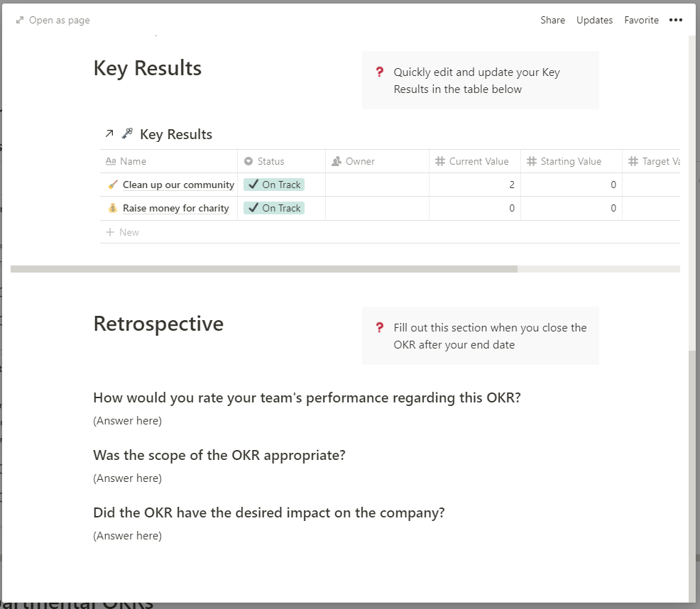The height and width of the screenshot is (609, 700).
Task: Select On Track status for Raise money for charity
Action: coord(274,208)
